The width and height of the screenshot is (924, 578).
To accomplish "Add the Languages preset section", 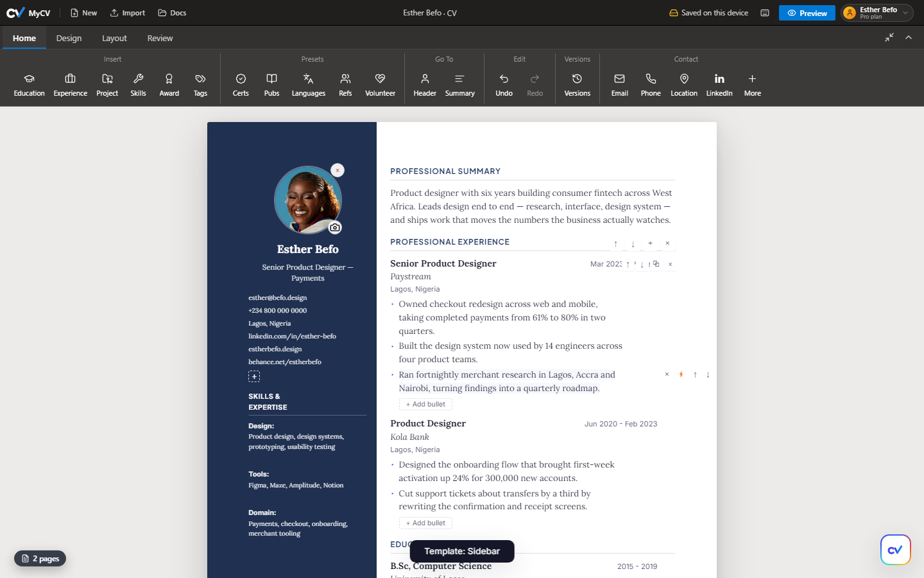I will point(309,85).
